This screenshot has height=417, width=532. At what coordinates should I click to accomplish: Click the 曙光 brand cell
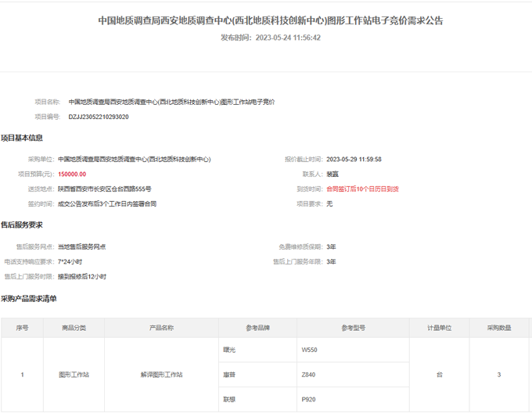point(229,350)
